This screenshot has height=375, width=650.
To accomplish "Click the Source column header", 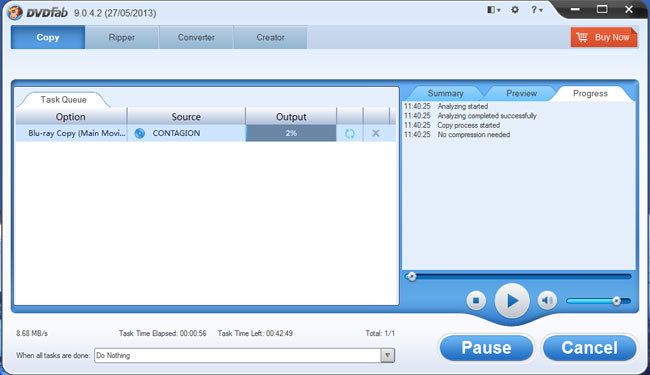I will coord(186,117).
